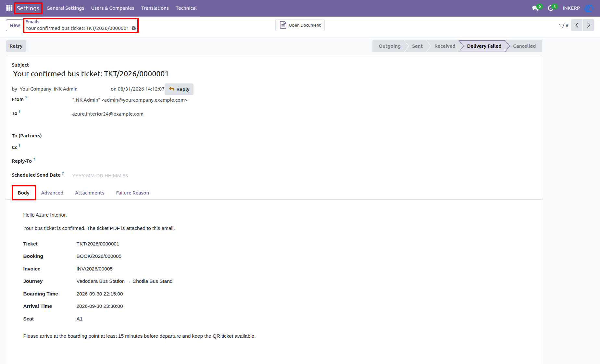This screenshot has width=600, height=364.
Task: Click the From email address field
Action: point(130,100)
